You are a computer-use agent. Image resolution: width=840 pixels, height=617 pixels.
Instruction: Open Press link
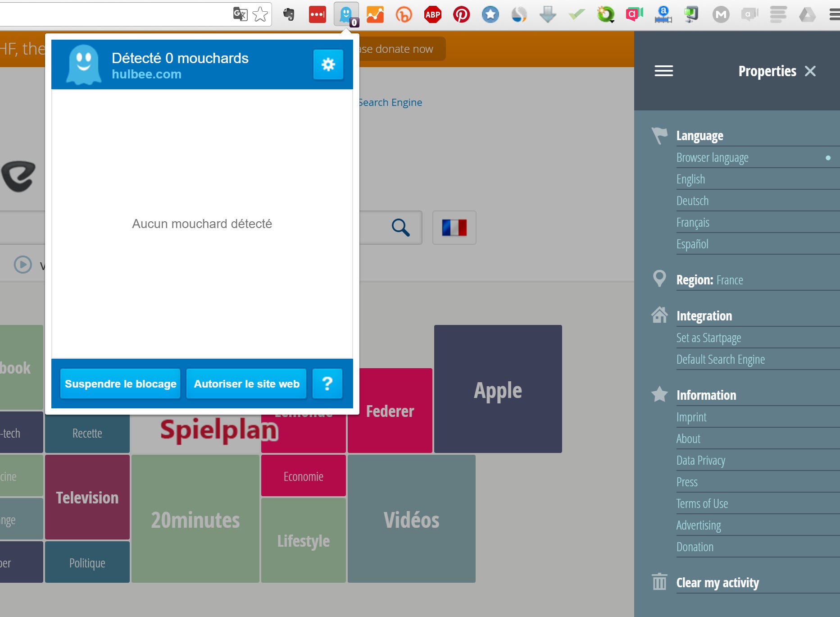pyautogui.click(x=758, y=482)
